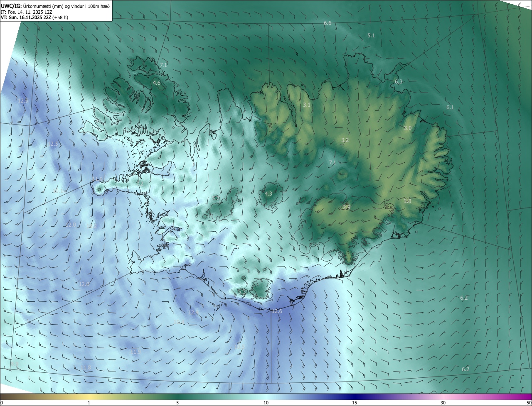Click the 6.1 value label
Screen dimensions: 532x406
pyautogui.click(x=450, y=108)
